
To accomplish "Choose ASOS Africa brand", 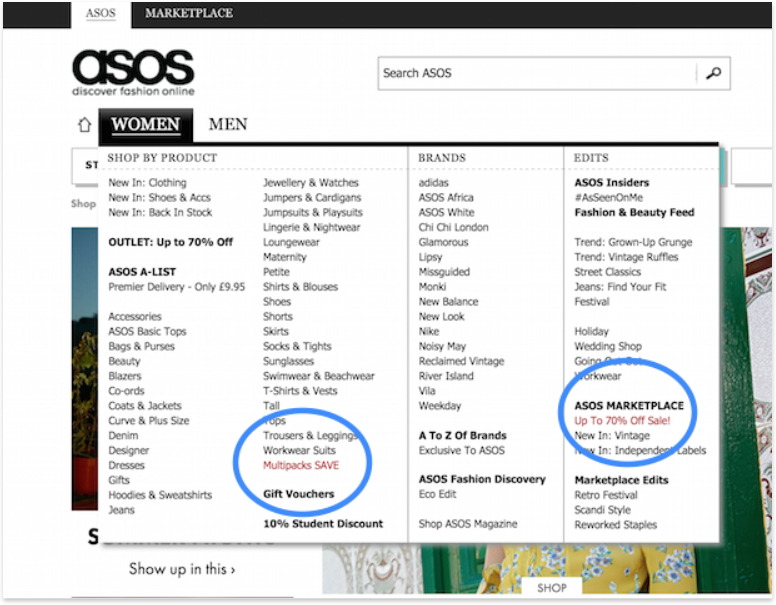I will (446, 198).
